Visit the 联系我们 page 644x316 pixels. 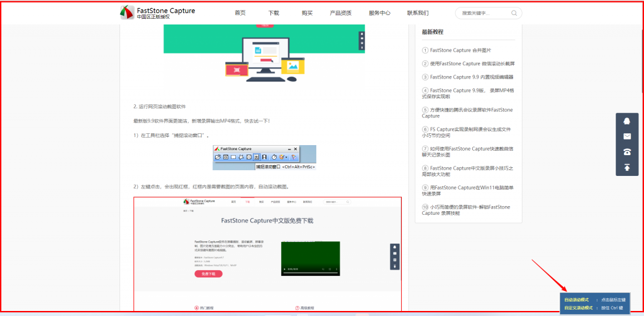point(418,13)
